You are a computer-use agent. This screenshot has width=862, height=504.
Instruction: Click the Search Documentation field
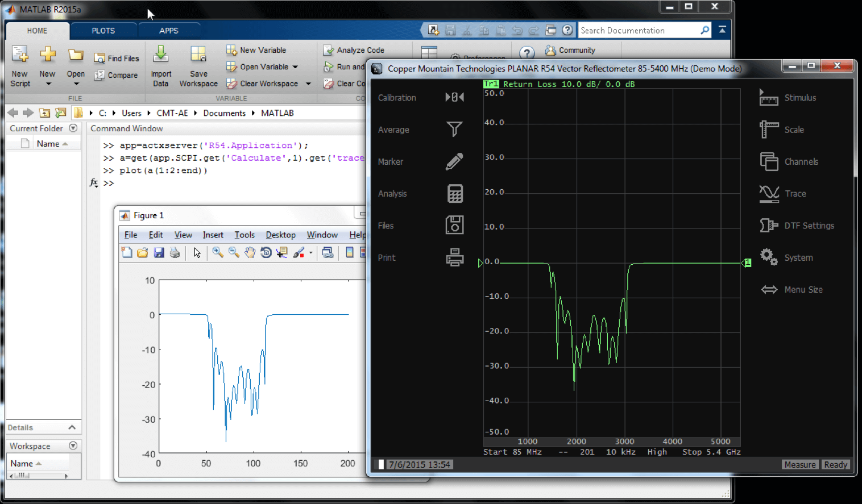click(637, 30)
